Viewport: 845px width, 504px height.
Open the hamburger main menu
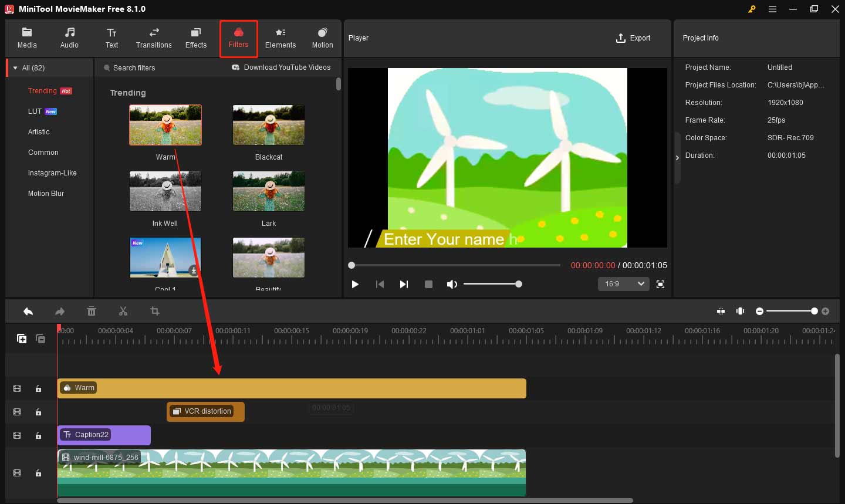click(x=773, y=9)
